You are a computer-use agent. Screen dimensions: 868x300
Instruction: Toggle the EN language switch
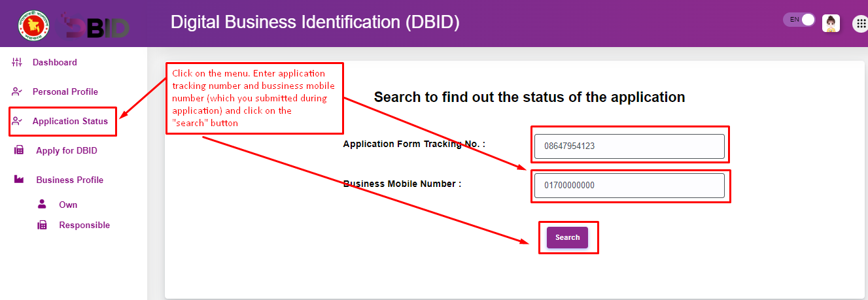point(800,20)
